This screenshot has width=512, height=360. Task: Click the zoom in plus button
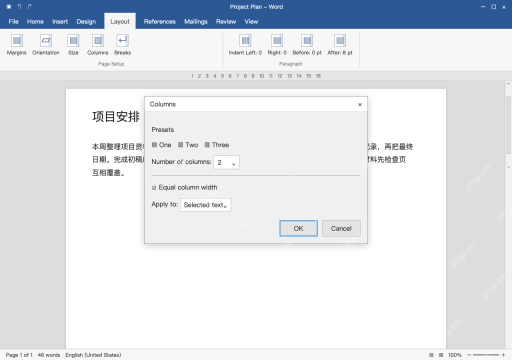pos(503,355)
